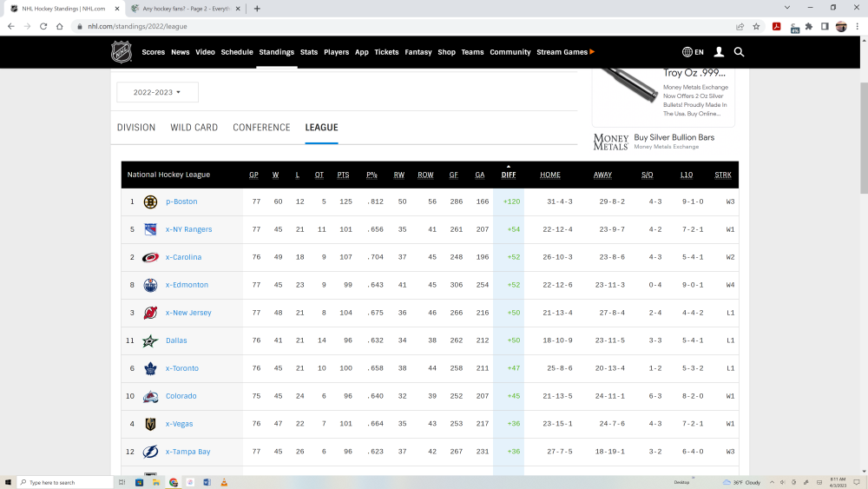Bookmark this page with star icon
Screen dimensions: 868x489
coord(756,26)
